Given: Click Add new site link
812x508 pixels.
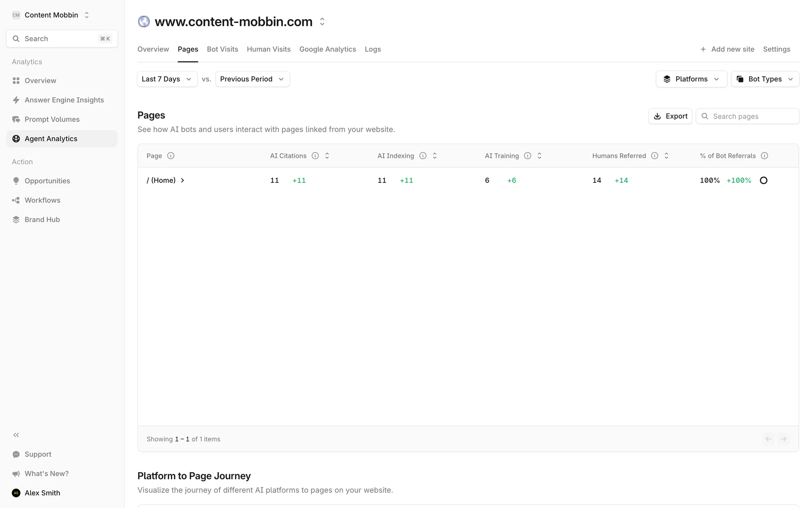Looking at the screenshot, I should tap(727, 49).
